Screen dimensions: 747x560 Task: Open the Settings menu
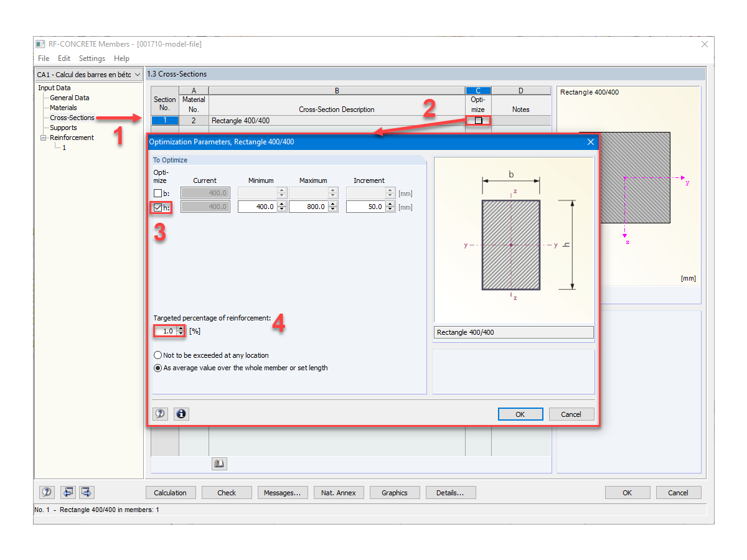(x=92, y=58)
